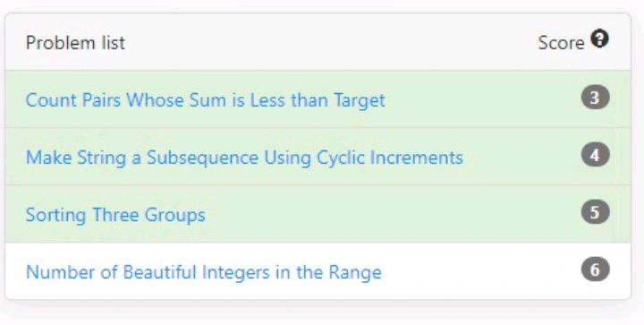The height and width of the screenshot is (325, 644).
Task: Click the Problem list header text
Action: coord(75,43)
